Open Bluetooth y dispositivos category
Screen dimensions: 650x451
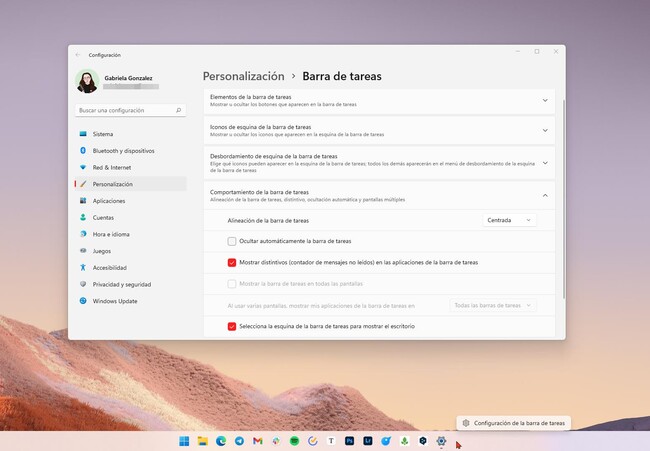pos(131,151)
